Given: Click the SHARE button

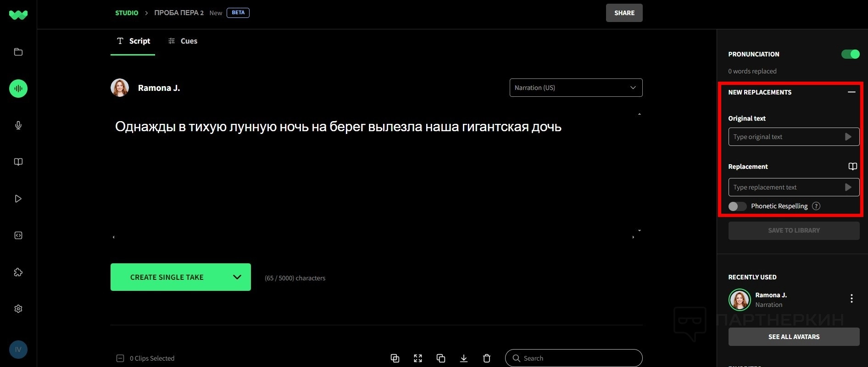Looking at the screenshot, I should tap(624, 13).
